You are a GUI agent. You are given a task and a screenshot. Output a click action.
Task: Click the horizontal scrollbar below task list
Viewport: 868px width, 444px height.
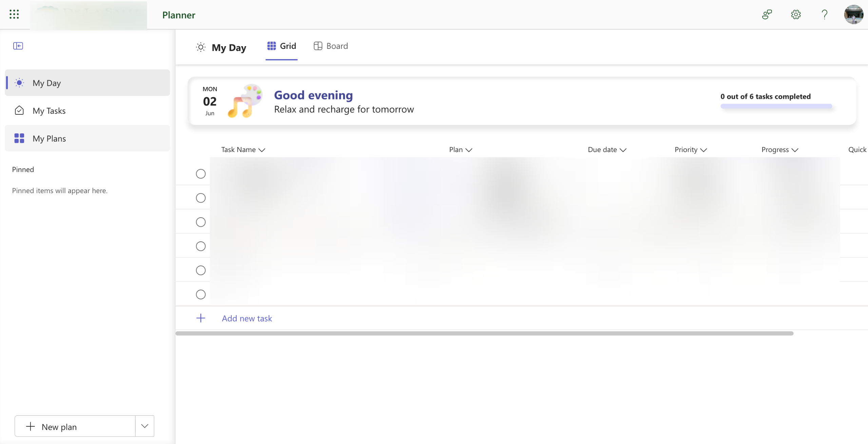click(x=484, y=333)
